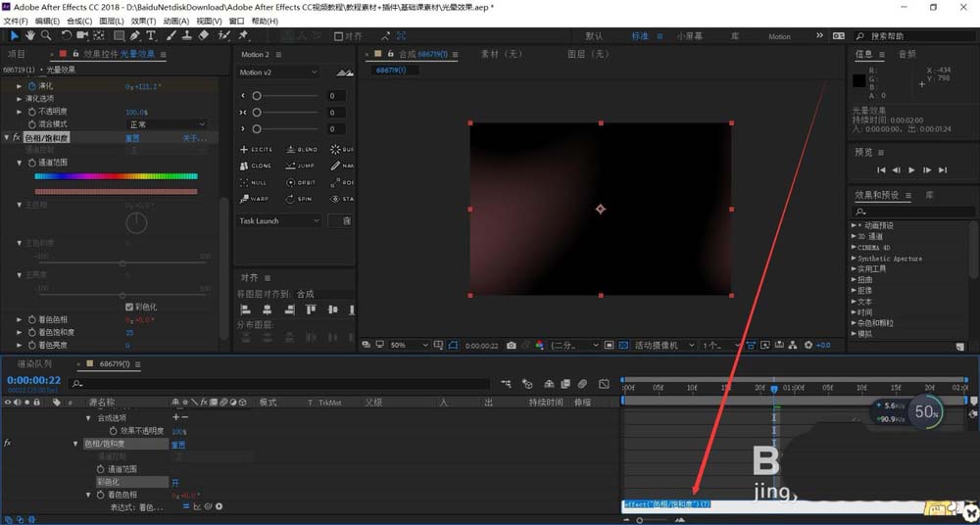Toggle fx switch for 色相/饱和度 in timeline
This screenshot has width=980, height=525.
click(x=8, y=443)
